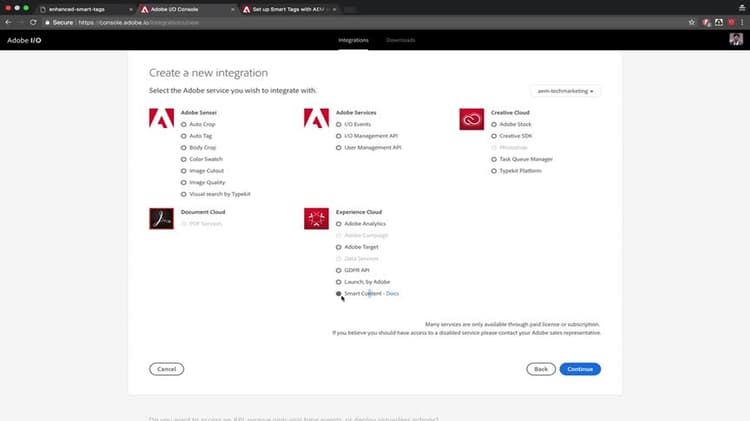Open the browser menu dots
Viewport: 750px width, 421px height.
[742, 22]
